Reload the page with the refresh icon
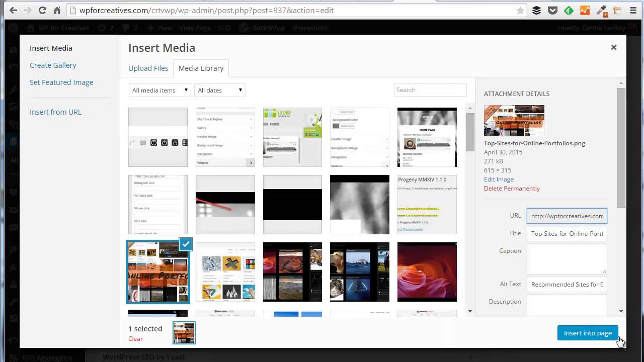This screenshot has width=644, height=362. pyautogui.click(x=42, y=10)
